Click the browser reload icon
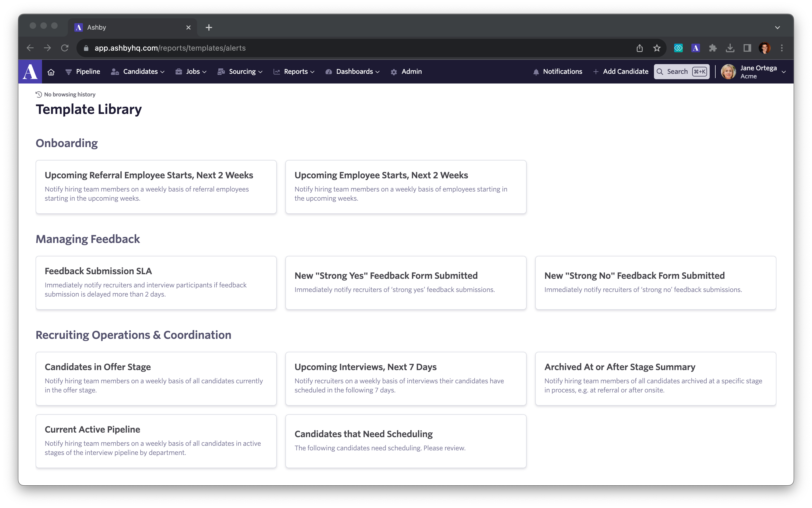 (65, 48)
